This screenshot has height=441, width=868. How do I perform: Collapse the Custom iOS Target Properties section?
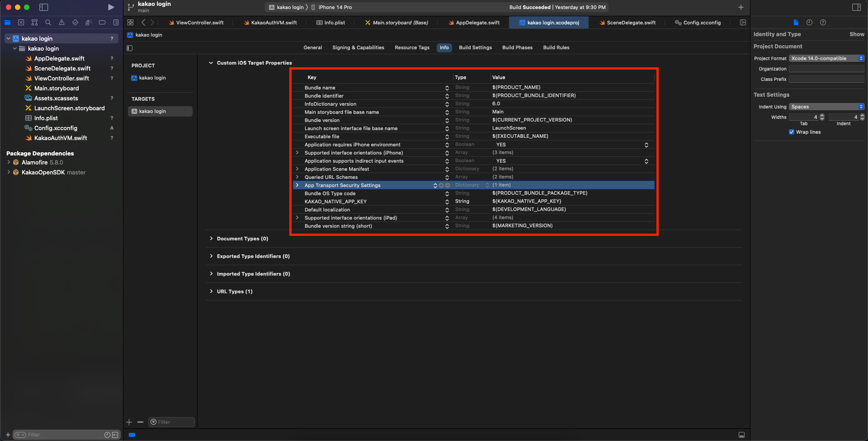coord(211,63)
